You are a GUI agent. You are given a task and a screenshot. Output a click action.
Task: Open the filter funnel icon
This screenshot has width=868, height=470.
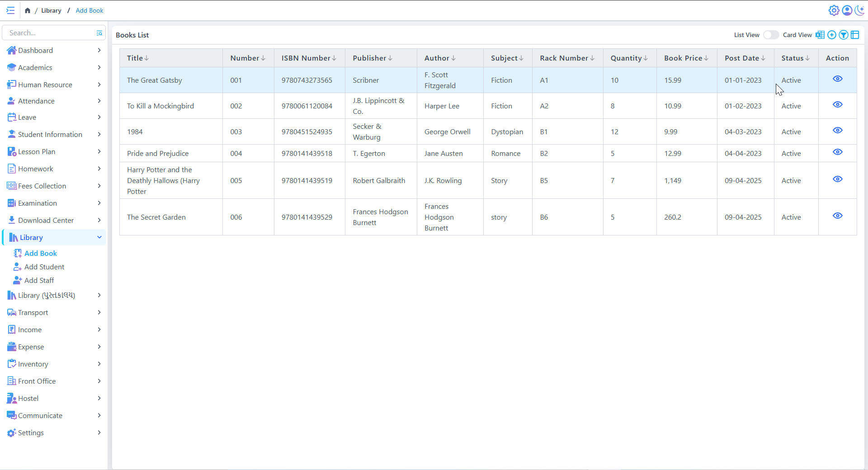click(x=844, y=35)
